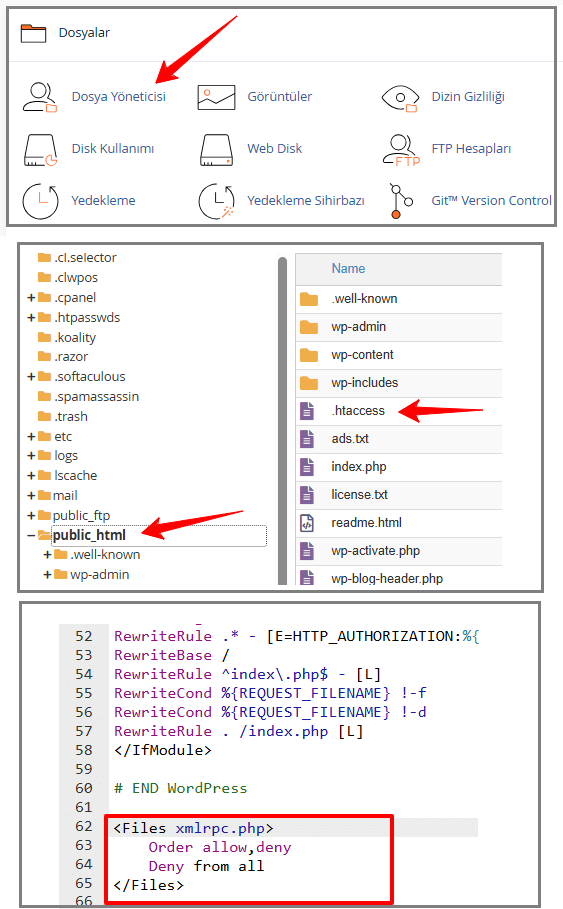
Task: Click the wp-blog-header.php file icon
Action: 307,577
